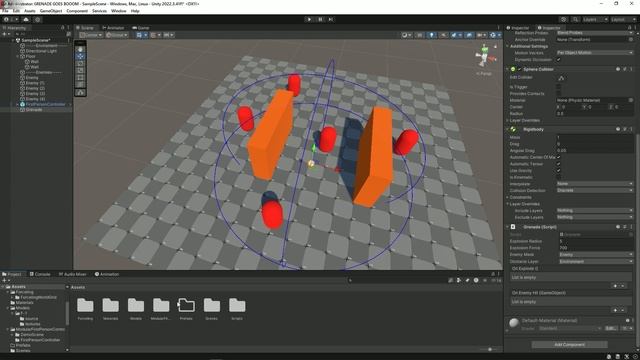Toggle scene lighting bulb icon

coord(432,35)
